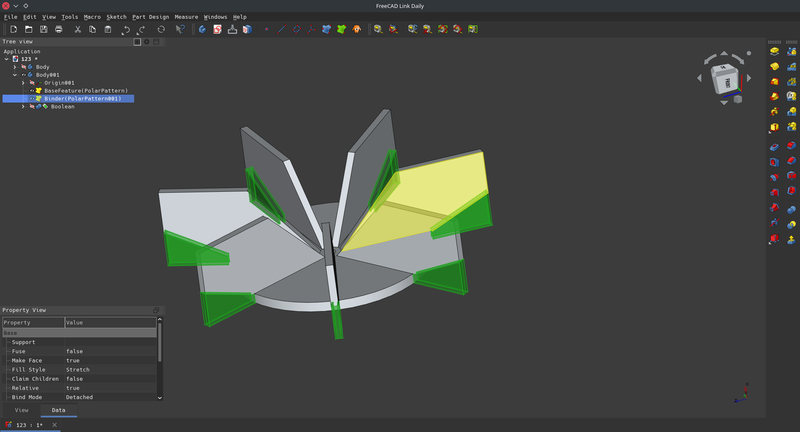
Task: Select the Pocket tool in right toolbar
Action: [774, 147]
